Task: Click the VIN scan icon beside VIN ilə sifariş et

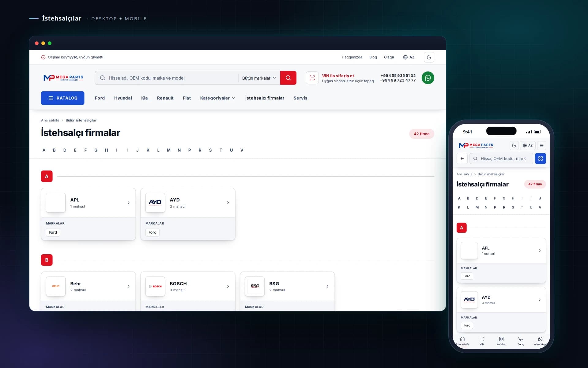Action: pos(312,78)
